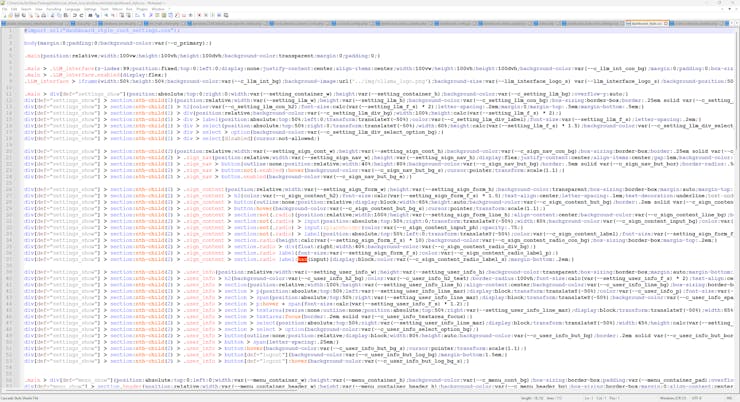Close the dashboard_style.css tab via its X
This screenshot has width=740, height=402.
click(665, 23)
